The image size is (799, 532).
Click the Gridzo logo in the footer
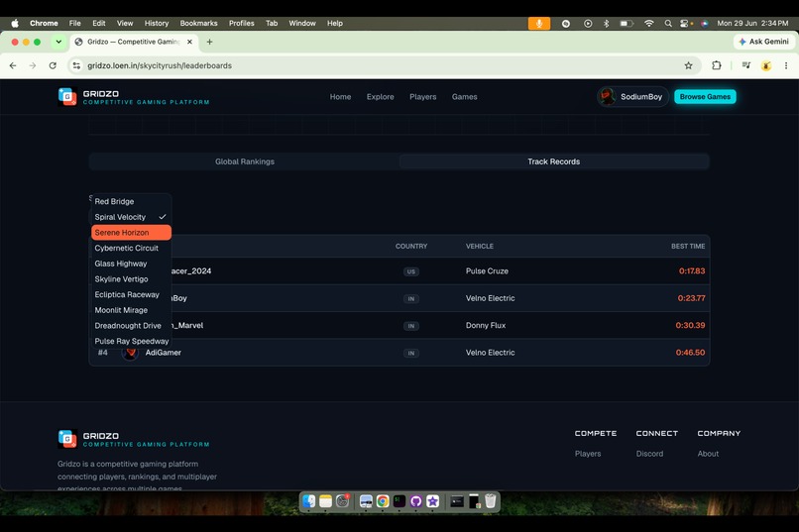pyautogui.click(x=67, y=439)
